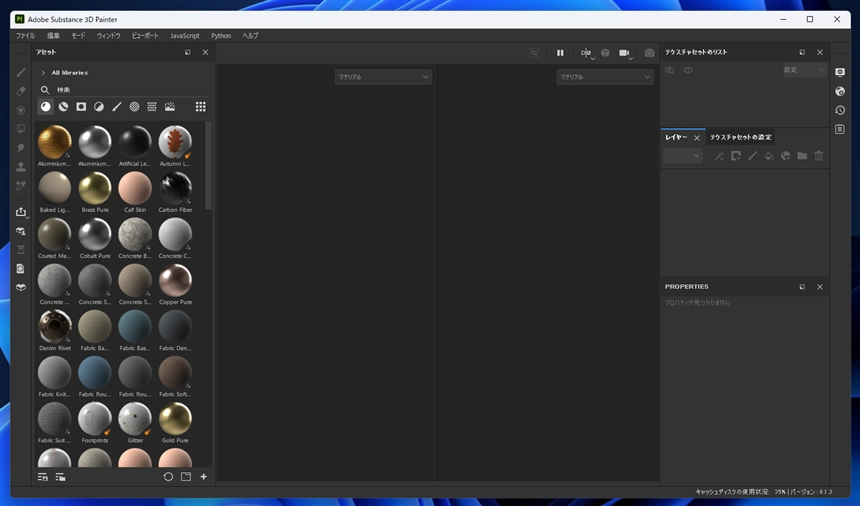Screen dimensions: 860x506
Task: Open Log panel icon in right dock
Action: coord(840,129)
